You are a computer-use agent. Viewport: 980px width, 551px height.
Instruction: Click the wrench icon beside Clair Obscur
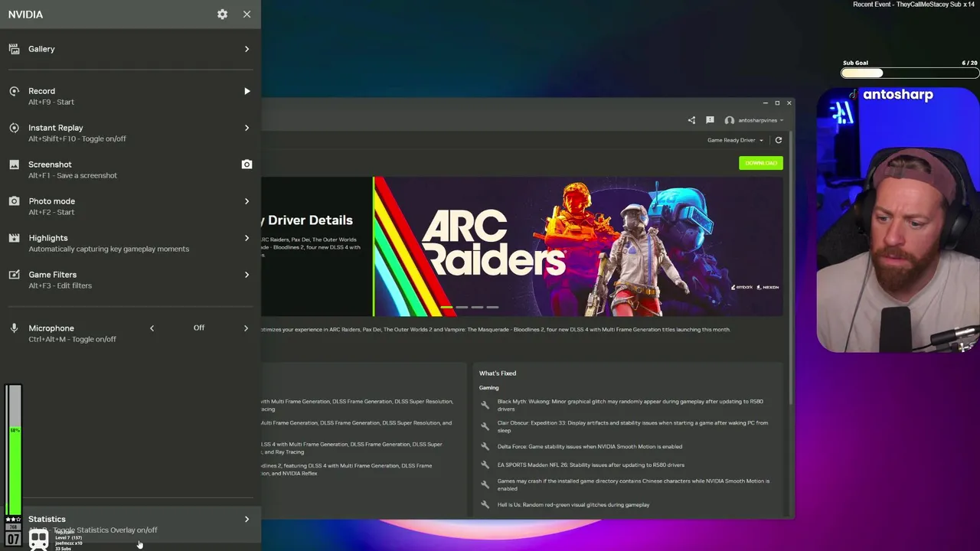(485, 426)
